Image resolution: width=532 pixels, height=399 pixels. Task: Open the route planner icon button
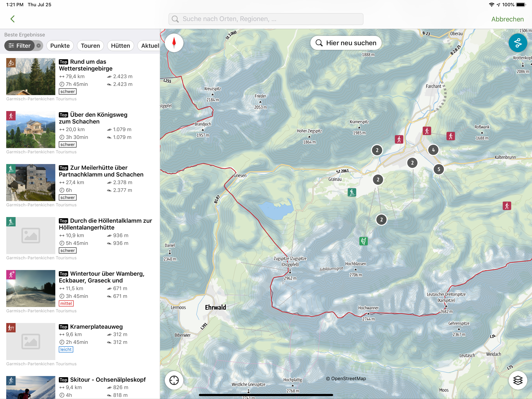[518, 43]
